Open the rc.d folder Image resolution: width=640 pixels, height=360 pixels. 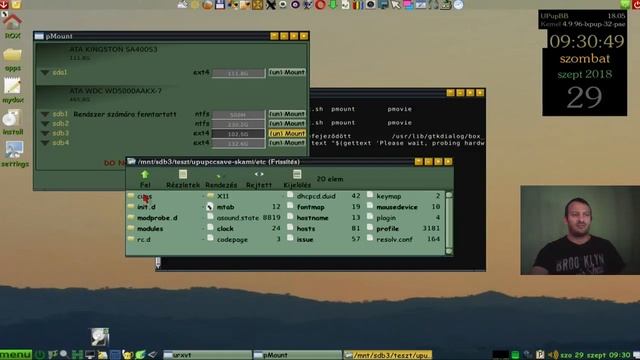[144, 240]
